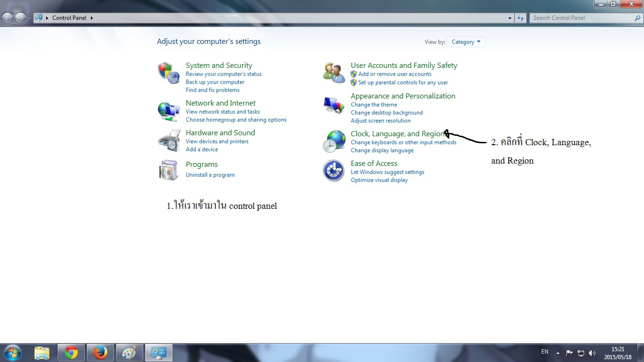
Task: Open File Explorer from the taskbar
Action: (42, 353)
